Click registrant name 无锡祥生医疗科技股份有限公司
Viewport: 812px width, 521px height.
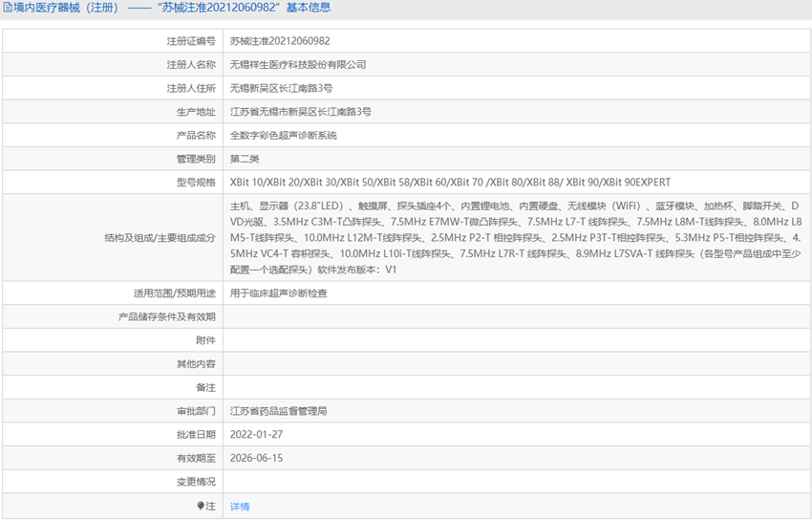tap(298, 65)
